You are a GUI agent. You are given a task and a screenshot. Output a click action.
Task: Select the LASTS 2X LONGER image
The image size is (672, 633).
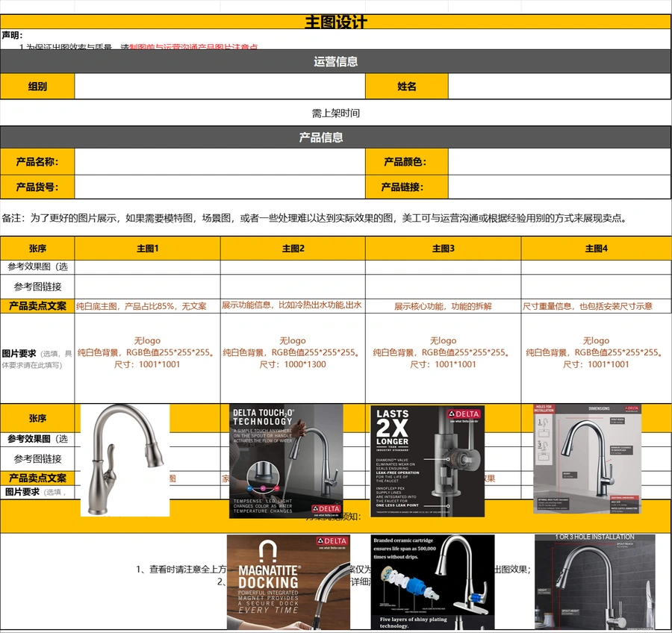click(427, 461)
